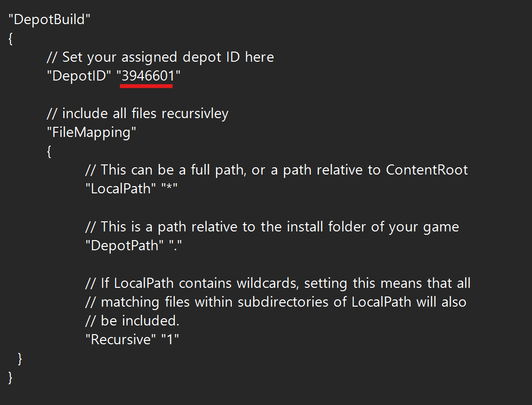Click the "DepotBuild" header text
Viewport: 532px width, 405px height.
pos(49,20)
